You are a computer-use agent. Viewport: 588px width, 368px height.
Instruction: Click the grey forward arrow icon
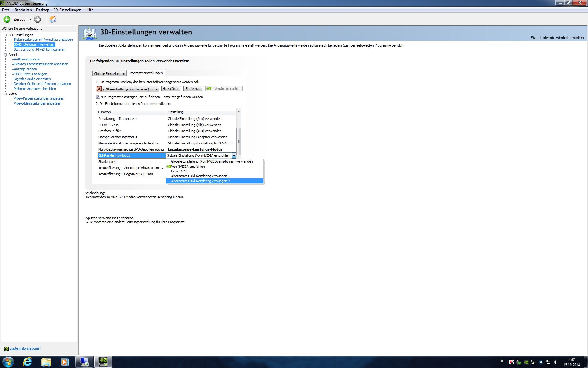[37, 19]
